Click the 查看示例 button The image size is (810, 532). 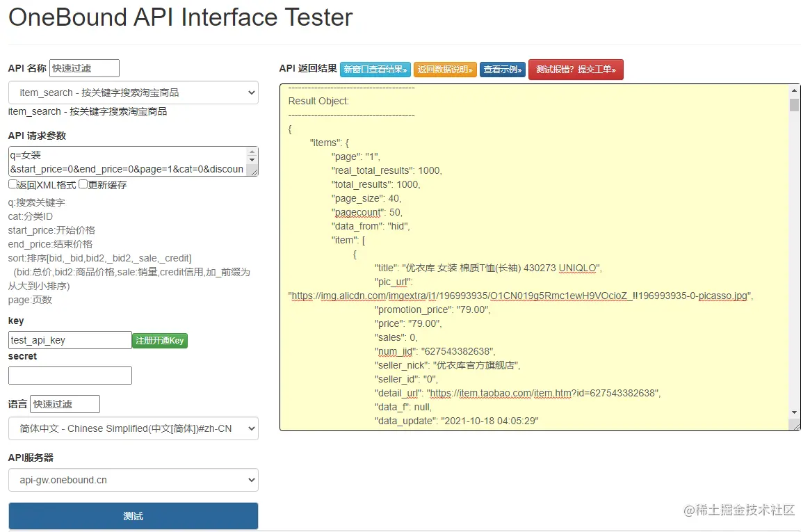click(x=503, y=70)
